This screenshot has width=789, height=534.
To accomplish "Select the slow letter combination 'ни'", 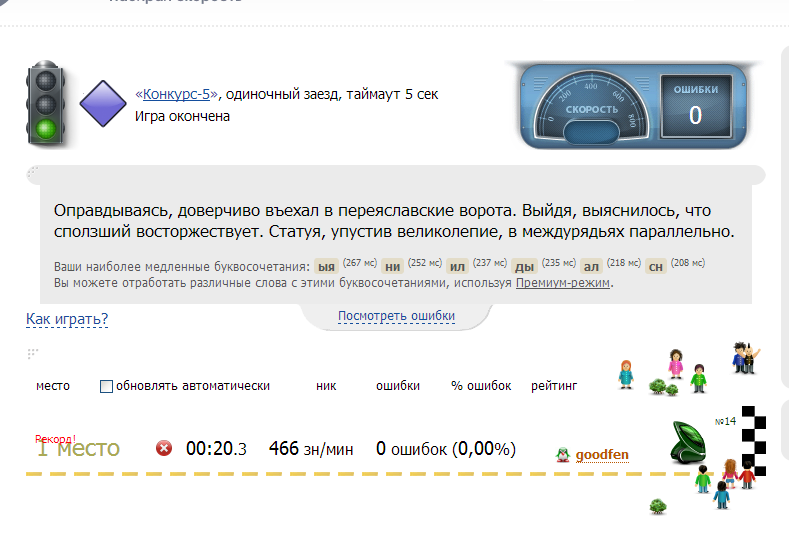I will pyautogui.click(x=392, y=266).
